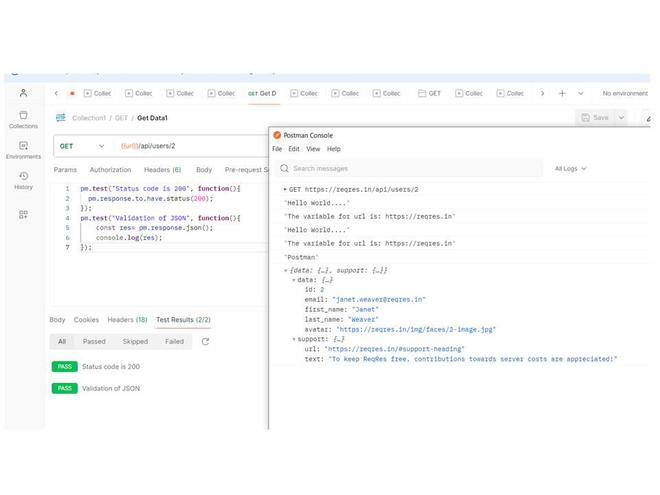Screen dimensions: 660x495
Task: Click the refresh test results icon
Action: click(205, 341)
